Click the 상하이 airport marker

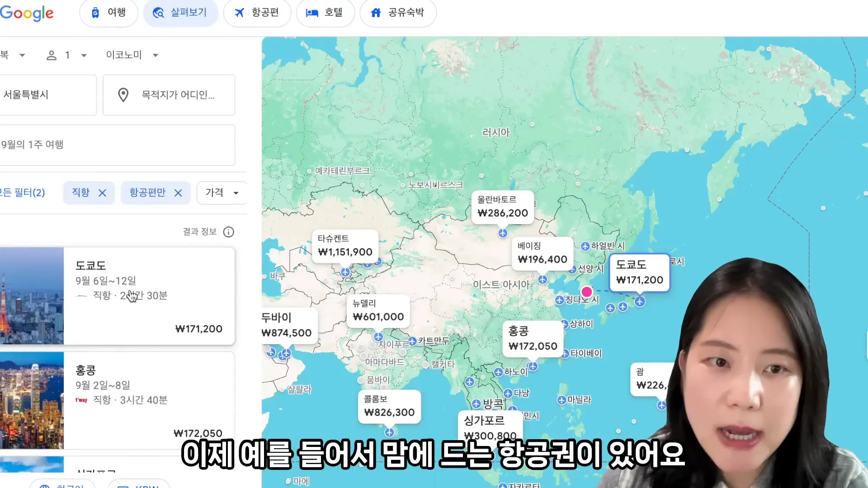(x=564, y=324)
